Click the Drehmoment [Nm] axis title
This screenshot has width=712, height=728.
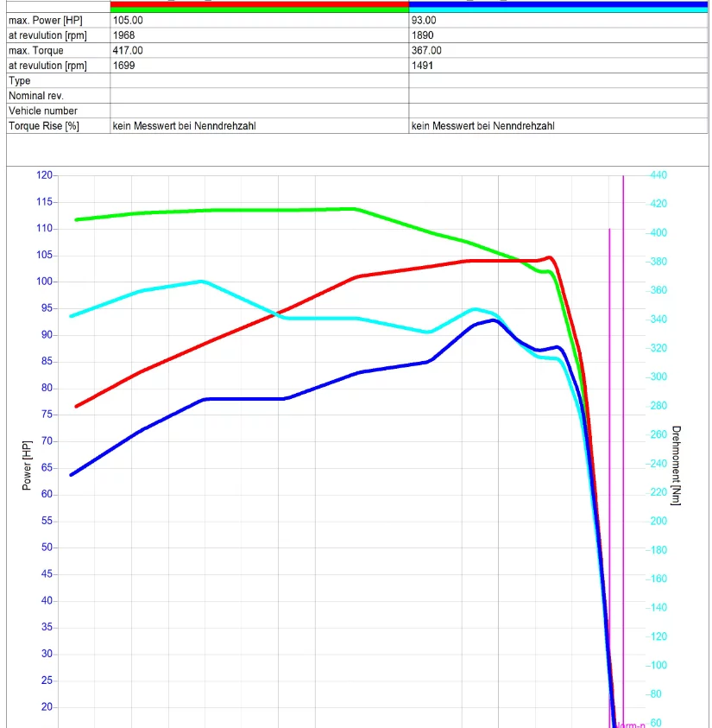click(x=677, y=465)
